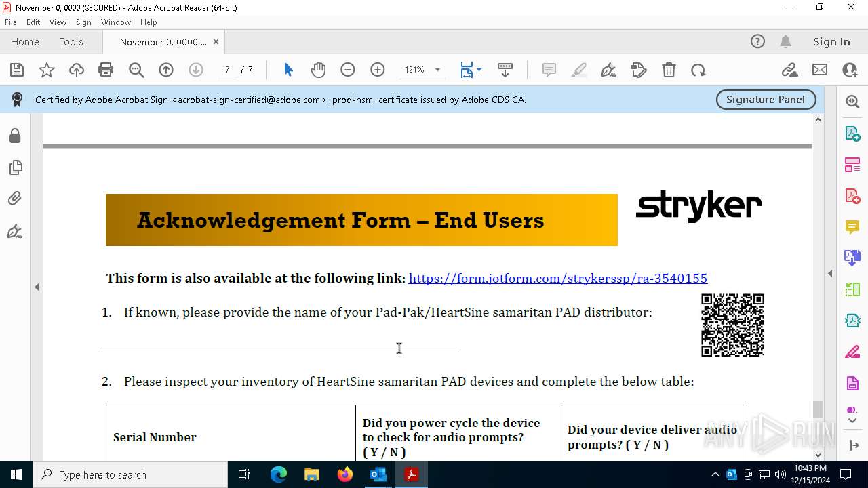Zoom out with the minus icon
Viewport: 868px width, 488px height.
348,70
